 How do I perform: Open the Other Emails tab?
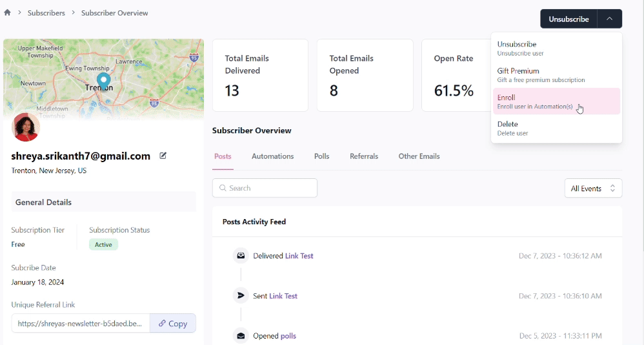click(x=419, y=156)
